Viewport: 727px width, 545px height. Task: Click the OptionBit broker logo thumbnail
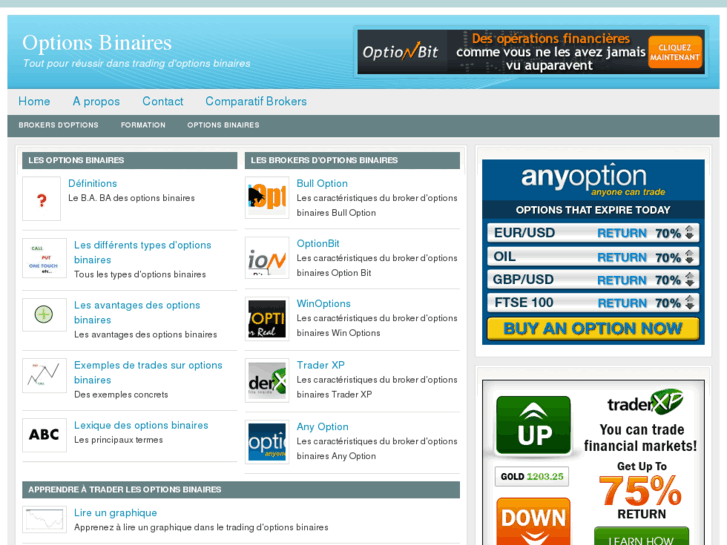coord(267,258)
